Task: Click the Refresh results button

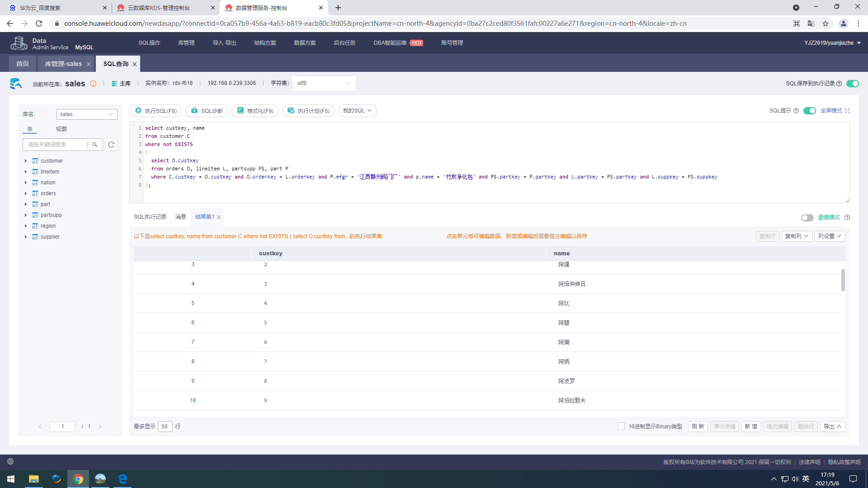Action: click(698, 426)
